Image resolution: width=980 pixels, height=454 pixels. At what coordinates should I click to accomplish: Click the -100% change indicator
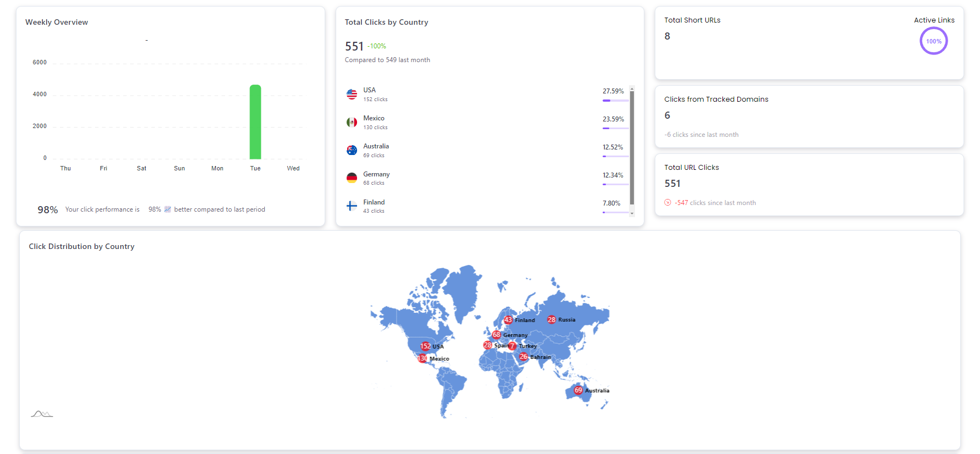tap(377, 46)
